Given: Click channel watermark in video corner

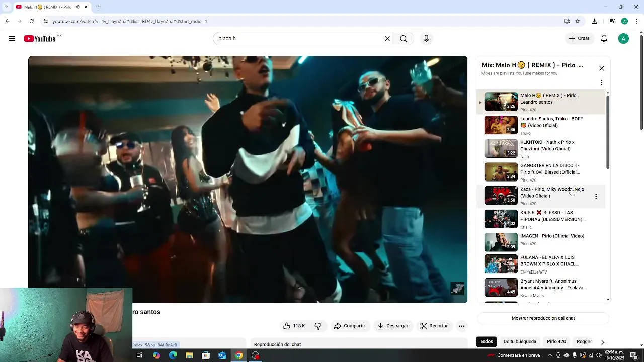Looking at the screenshot, I should (457, 288).
